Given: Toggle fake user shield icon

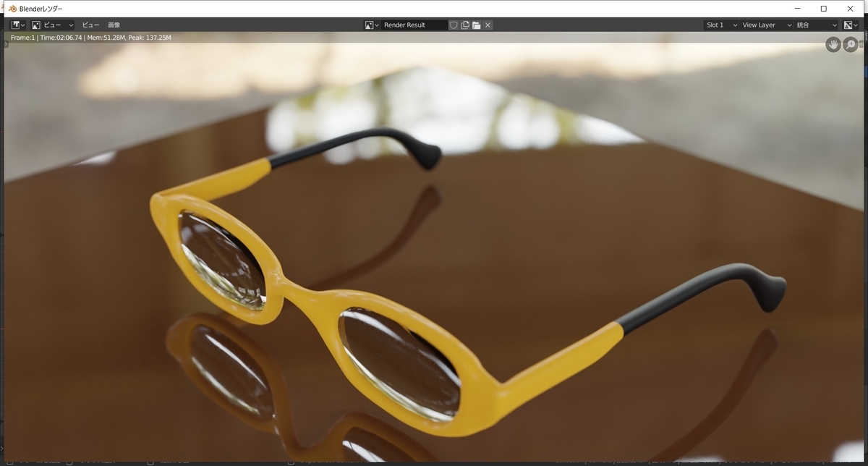Looking at the screenshot, I should 454,25.
